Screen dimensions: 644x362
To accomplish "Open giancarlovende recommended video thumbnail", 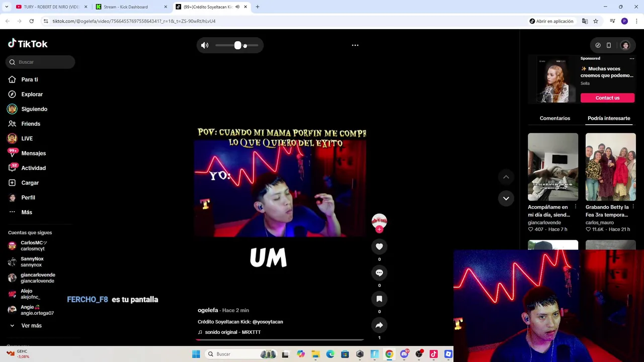I will pos(553,167).
